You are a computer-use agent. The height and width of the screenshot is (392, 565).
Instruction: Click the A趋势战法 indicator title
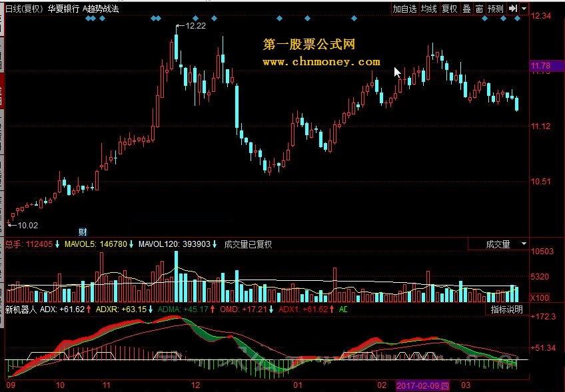101,9
